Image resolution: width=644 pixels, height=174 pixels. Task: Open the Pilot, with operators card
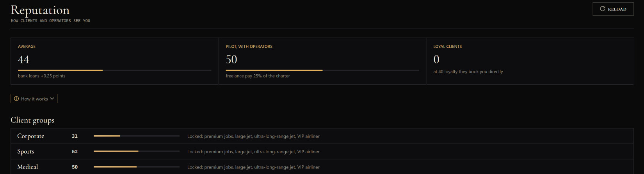(x=322, y=61)
